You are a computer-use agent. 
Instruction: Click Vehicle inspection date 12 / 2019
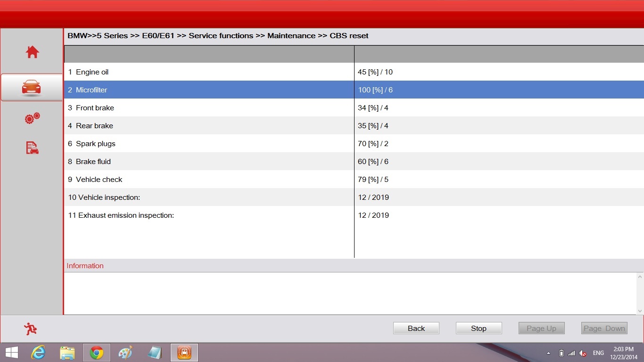pos(373,197)
